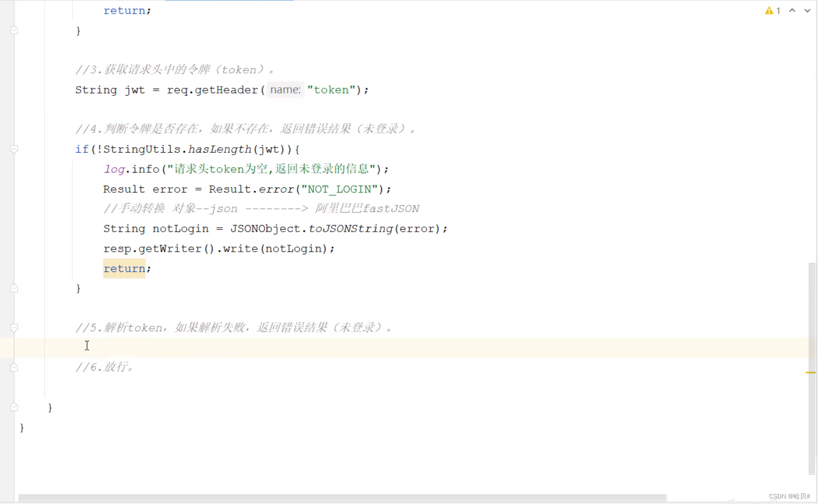
Task: Click the horizontal scrollbar at bottom
Action: pyautogui.click(x=342, y=497)
